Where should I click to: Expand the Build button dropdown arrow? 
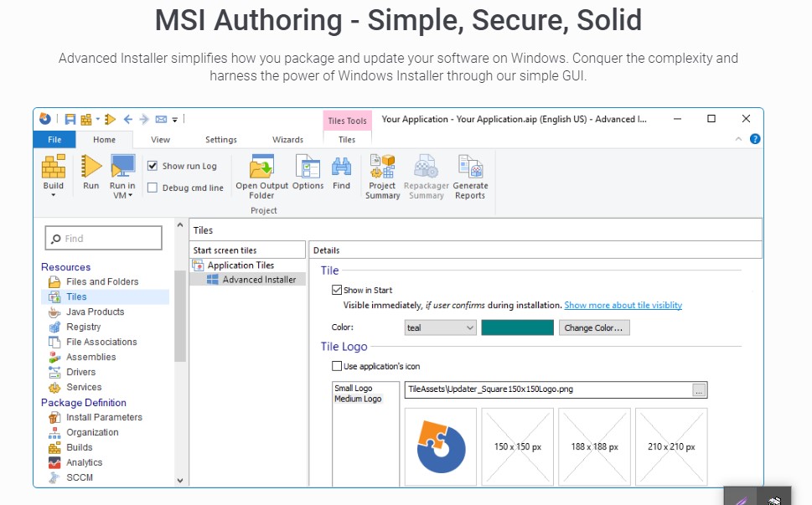[x=54, y=195]
